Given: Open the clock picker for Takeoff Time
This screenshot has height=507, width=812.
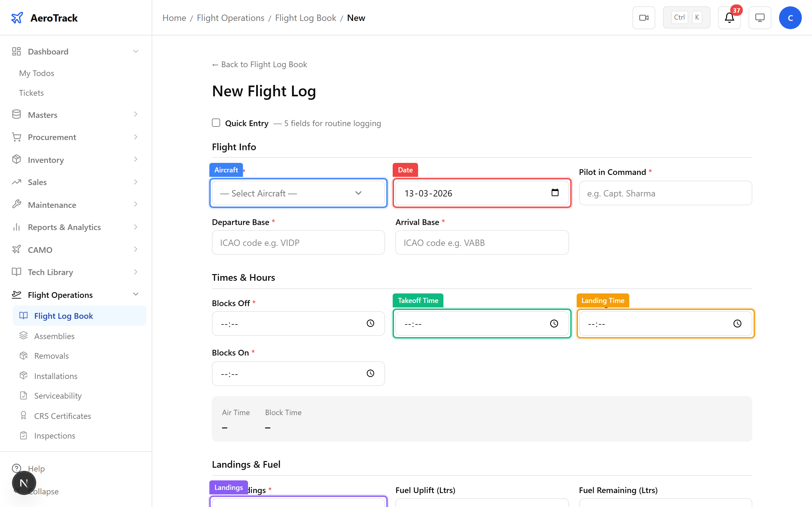Looking at the screenshot, I should [x=553, y=323].
